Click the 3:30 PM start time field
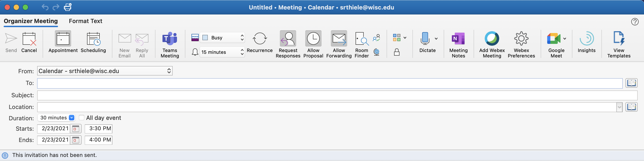The width and height of the screenshot is (644, 161). [x=99, y=129]
